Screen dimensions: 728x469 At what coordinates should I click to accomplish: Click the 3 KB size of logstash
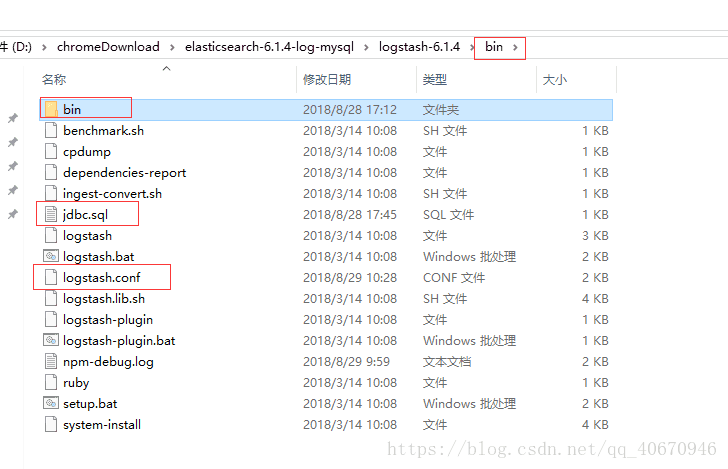tap(595, 236)
